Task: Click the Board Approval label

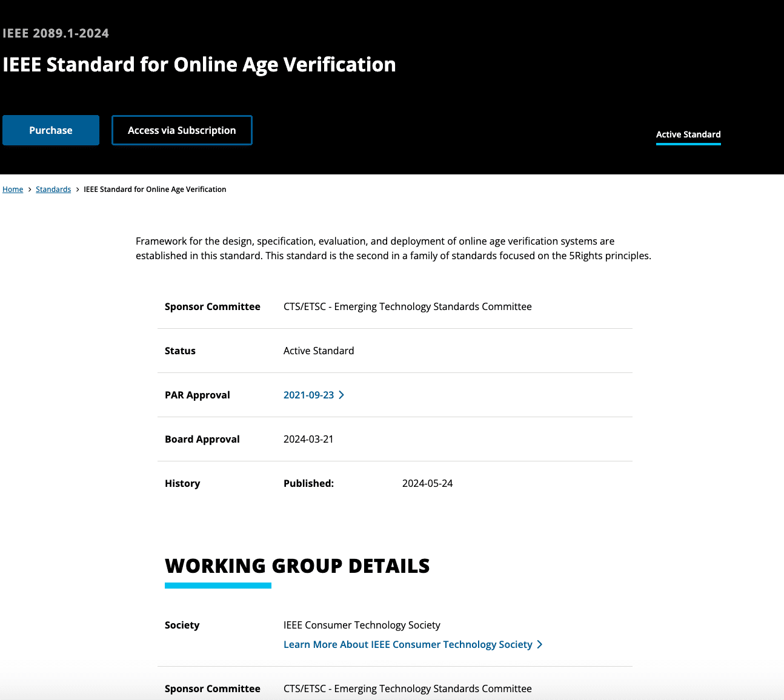Action: pyautogui.click(x=202, y=439)
